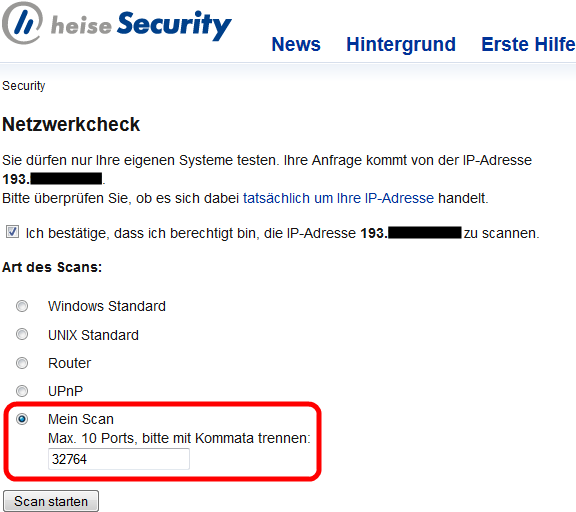
Task: Click the Scan starten button
Action: 51,501
